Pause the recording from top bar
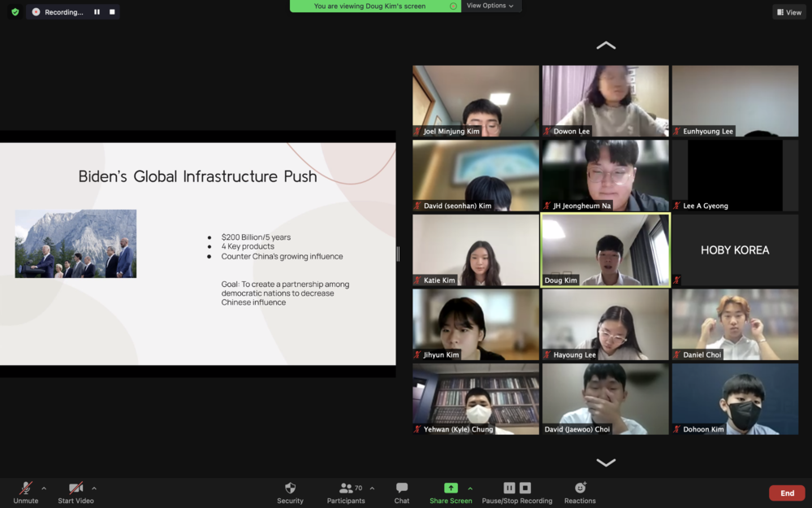Viewport: 812px width, 508px height. coord(97,12)
